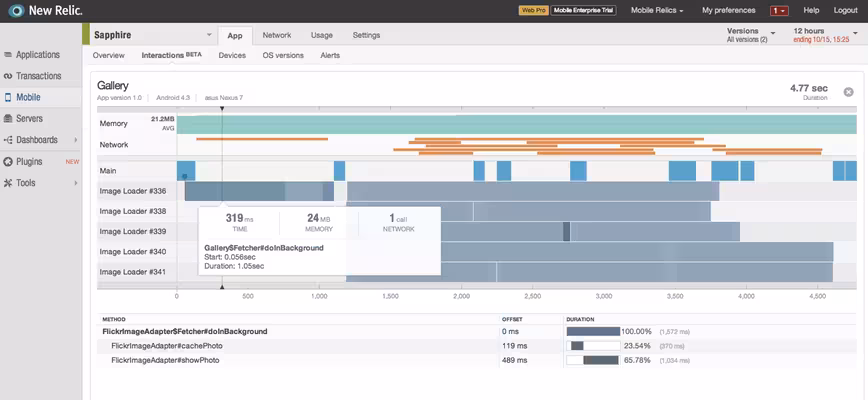This screenshot has width=868, height=400.
Task: Open the Overview sub-tab
Action: tap(108, 55)
